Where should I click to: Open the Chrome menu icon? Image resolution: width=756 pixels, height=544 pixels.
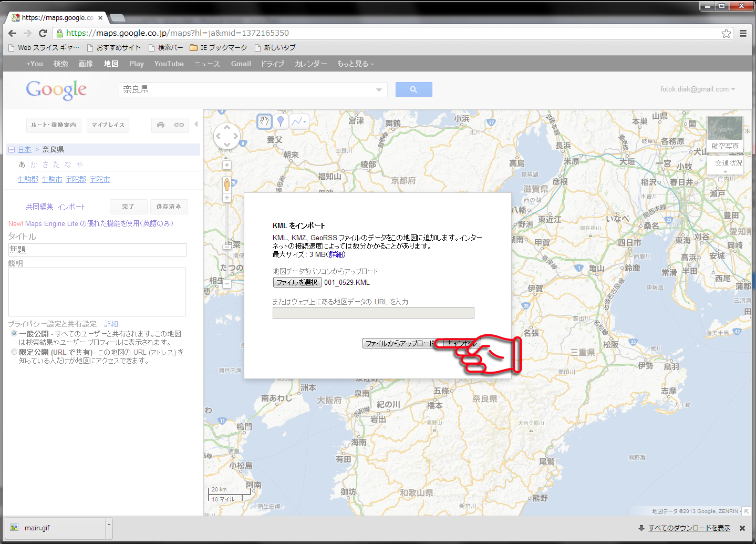click(743, 33)
